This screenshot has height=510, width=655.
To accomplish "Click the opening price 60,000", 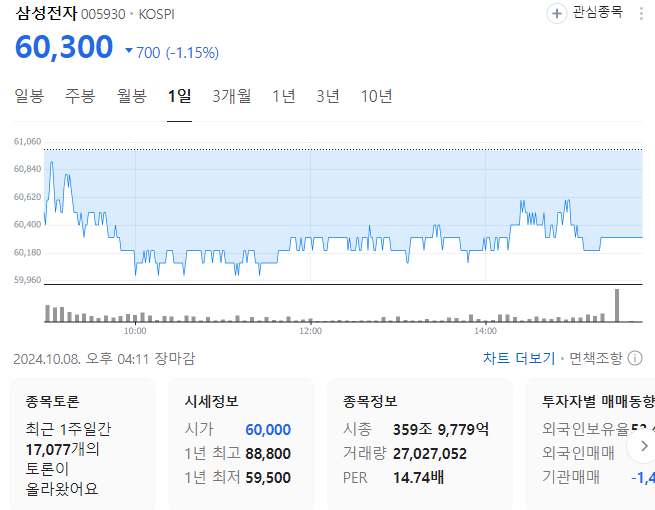I will point(268,429).
